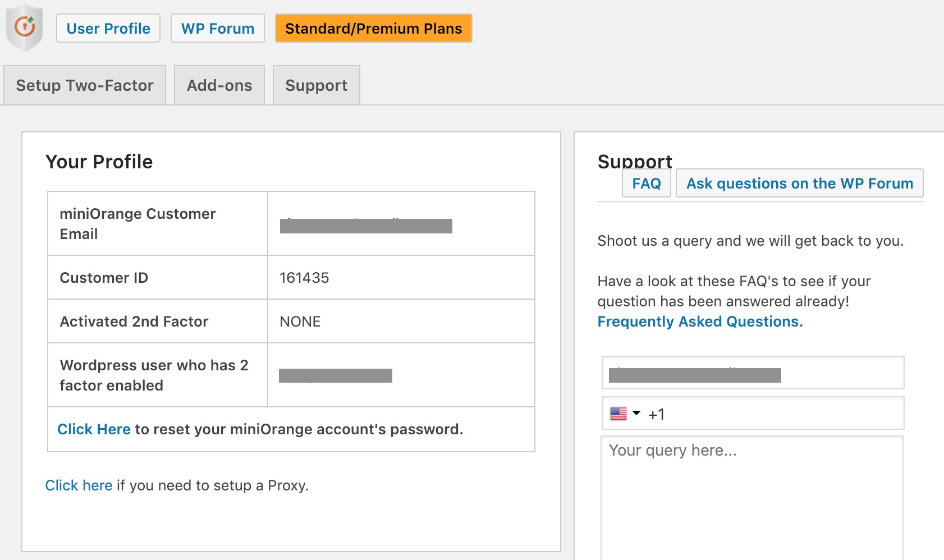Select the Activated 2nd Factor row
944x560 pixels.
click(x=291, y=321)
